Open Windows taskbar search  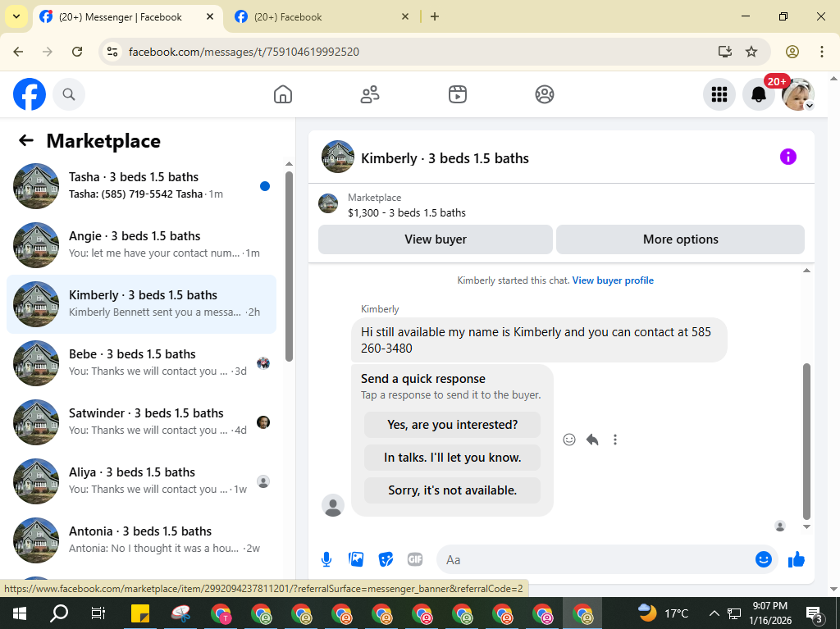[59, 613]
